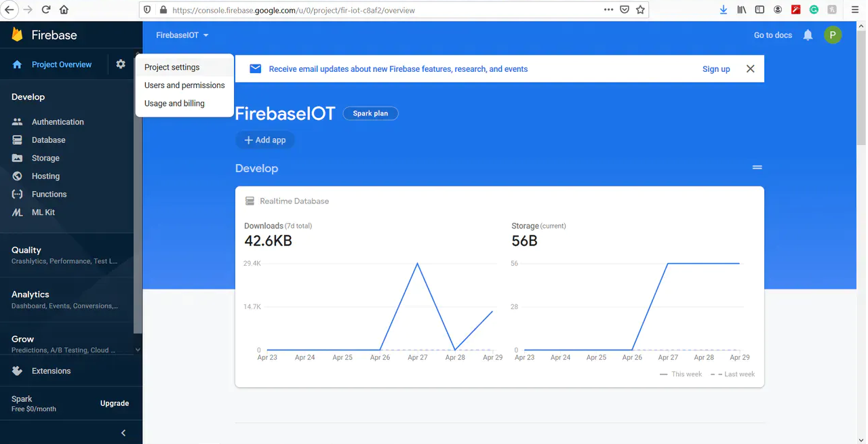Expand the Grow section in sidebar

(x=68, y=344)
